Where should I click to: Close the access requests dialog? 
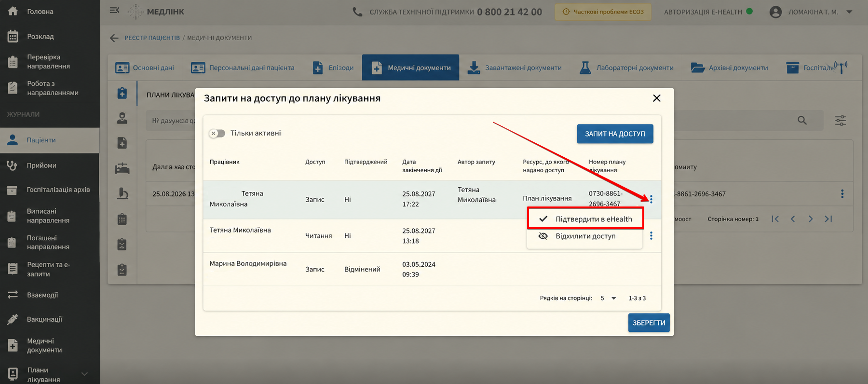pos(657,98)
